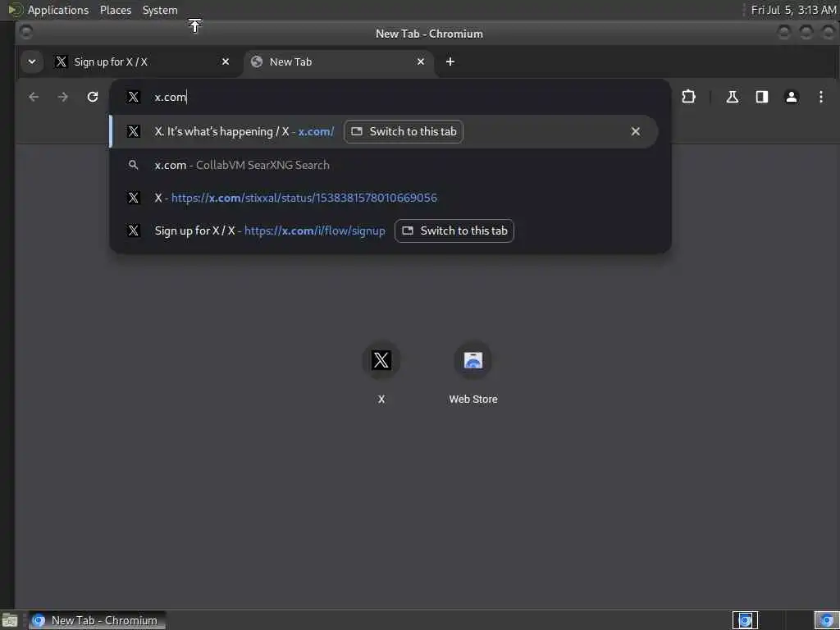This screenshot has height=630, width=840.
Task: Click the first workspace switcher box
Action: [745, 620]
